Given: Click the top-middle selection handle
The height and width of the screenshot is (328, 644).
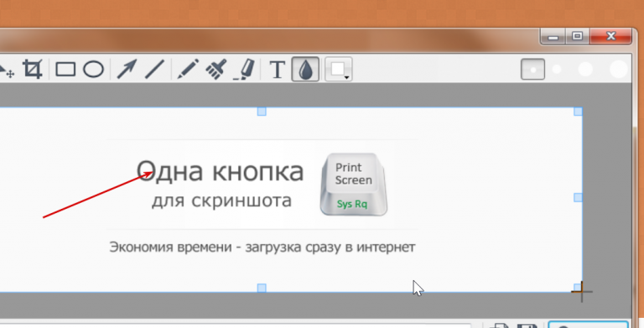Looking at the screenshot, I should coord(262,112).
